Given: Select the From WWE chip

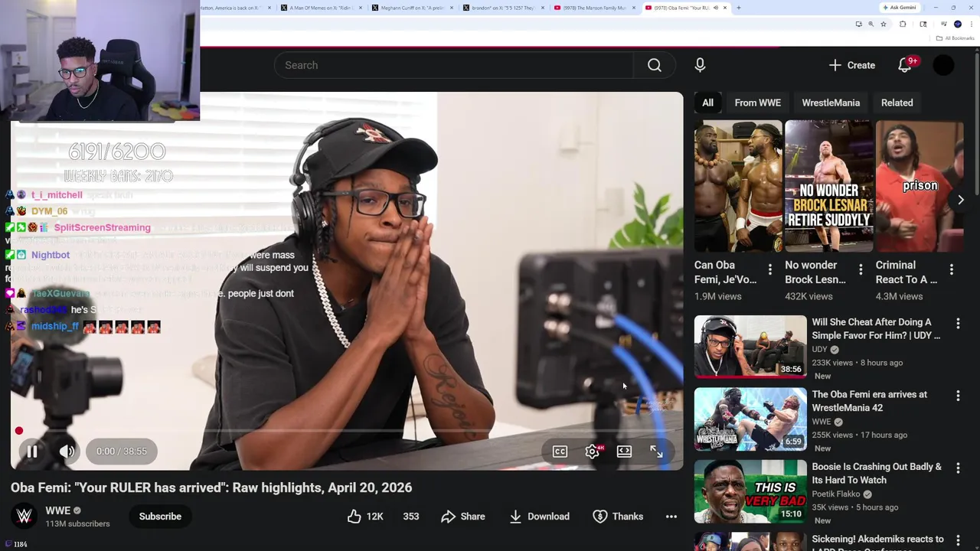Looking at the screenshot, I should tap(757, 103).
